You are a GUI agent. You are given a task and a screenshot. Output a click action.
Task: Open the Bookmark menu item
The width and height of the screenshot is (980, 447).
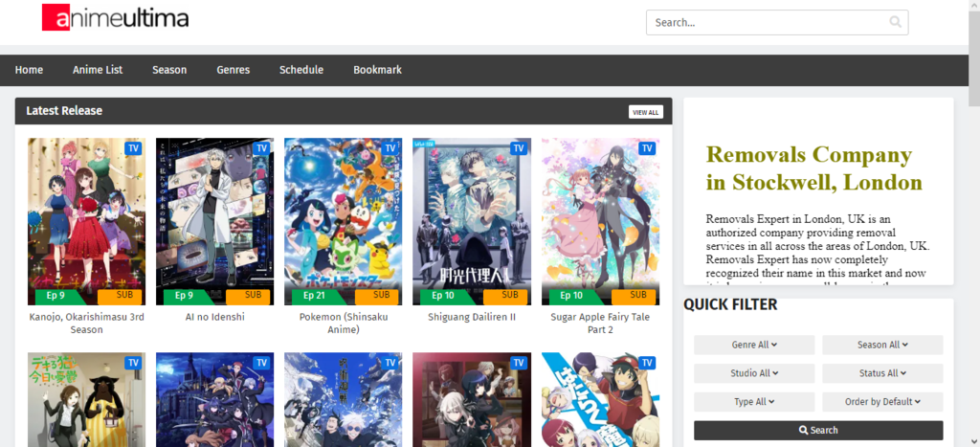377,70
